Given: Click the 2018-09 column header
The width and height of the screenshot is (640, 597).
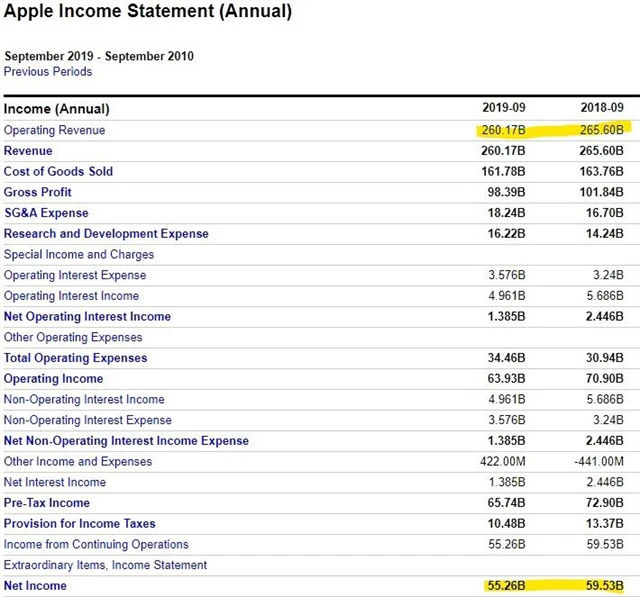Looking at the screenshot, I should [602, 108].
